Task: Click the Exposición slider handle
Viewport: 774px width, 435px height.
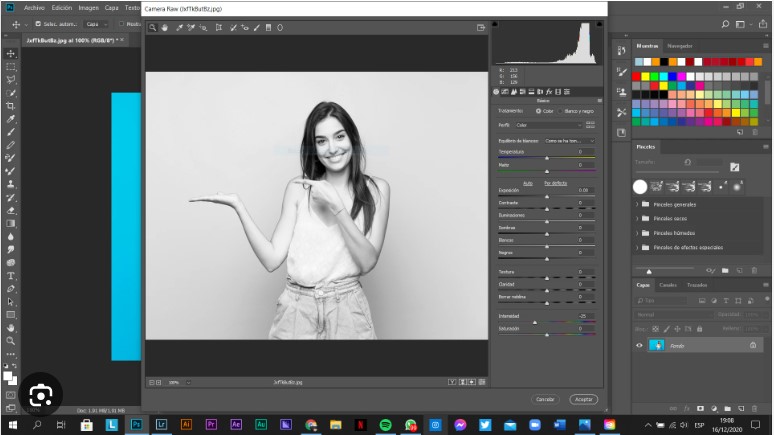Action: click(547, 196)
